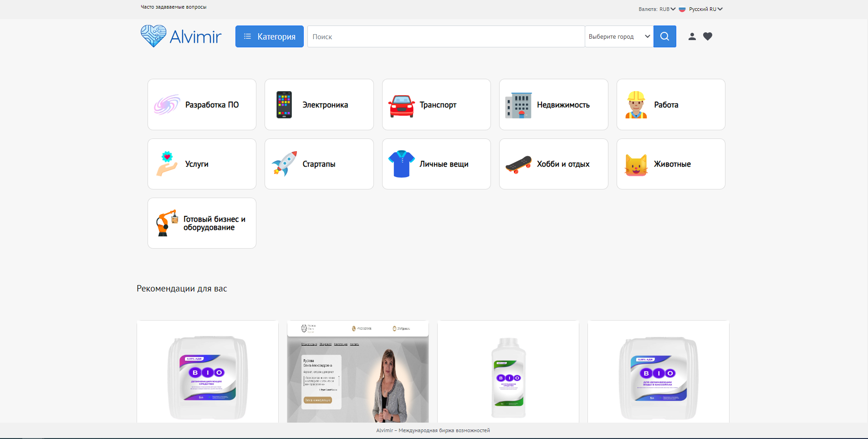This screenshot has width=868, height=439.
Task: Open Часто задаваемые вопросы link
Action: tap(174, 7)
